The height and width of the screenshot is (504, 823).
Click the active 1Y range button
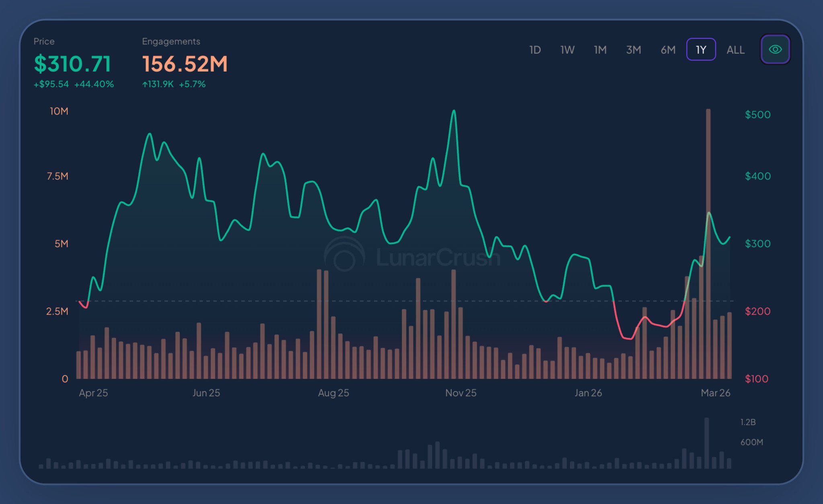click(x=701, y=50)
